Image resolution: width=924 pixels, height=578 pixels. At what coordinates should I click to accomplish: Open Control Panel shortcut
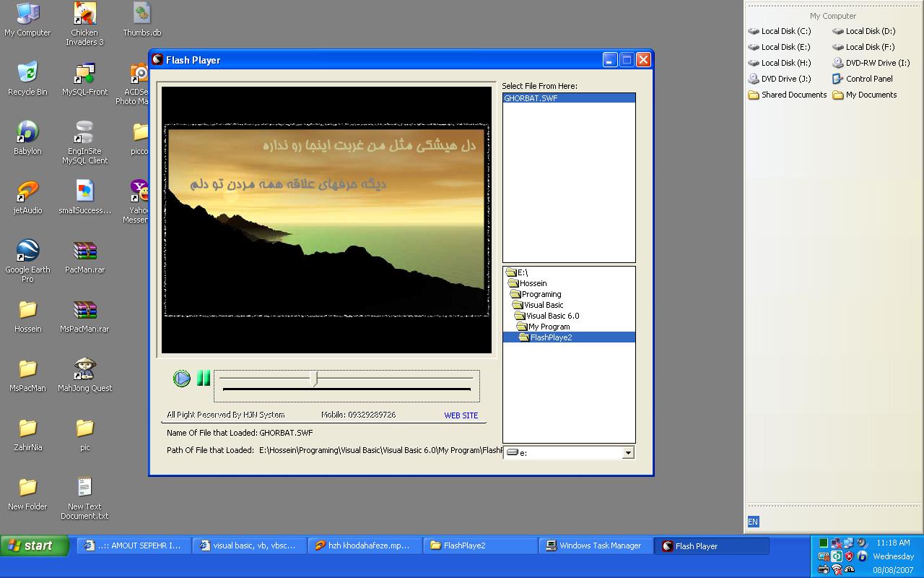pyautogui.click(x=868, y=79)
